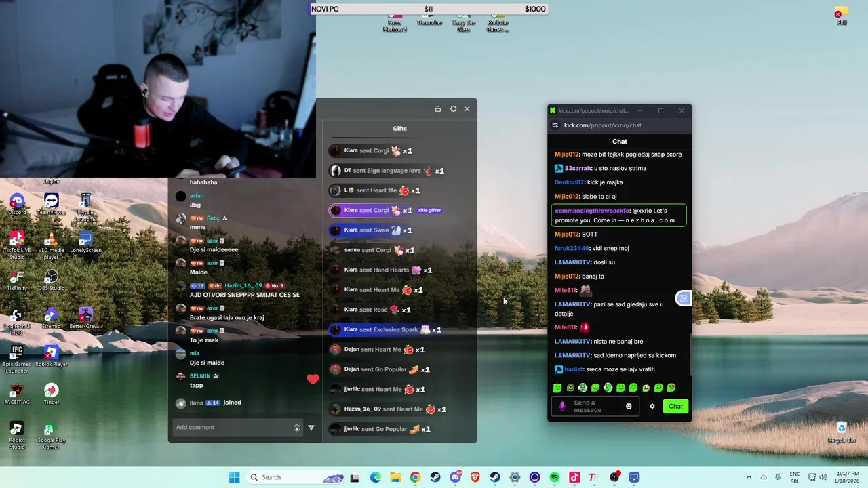Expand the system tray hidden icons chevron

(x=749, y=477)
